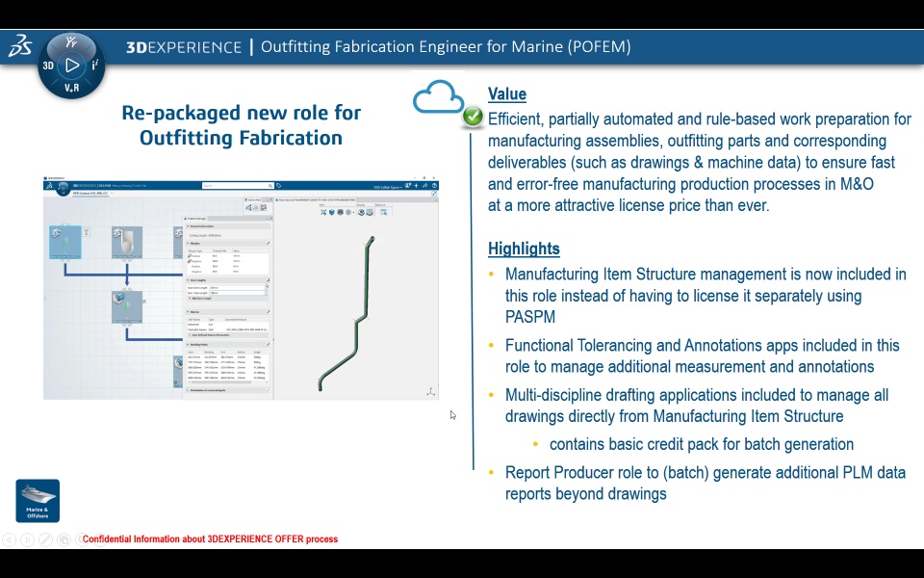Collapse the Bending Points section
This screenshot has height=578, width=924.
[188, 345]
